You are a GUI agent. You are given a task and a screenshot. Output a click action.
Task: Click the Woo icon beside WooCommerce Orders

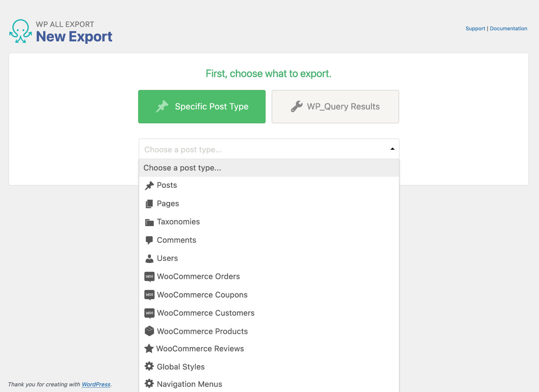pyautogui.click(x=150, y=277)
